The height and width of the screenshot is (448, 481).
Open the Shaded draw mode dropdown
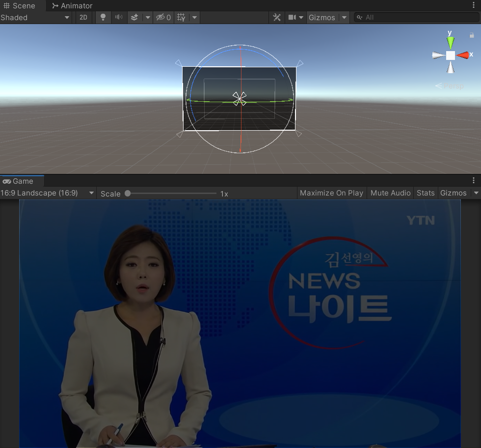pos(35,18)
